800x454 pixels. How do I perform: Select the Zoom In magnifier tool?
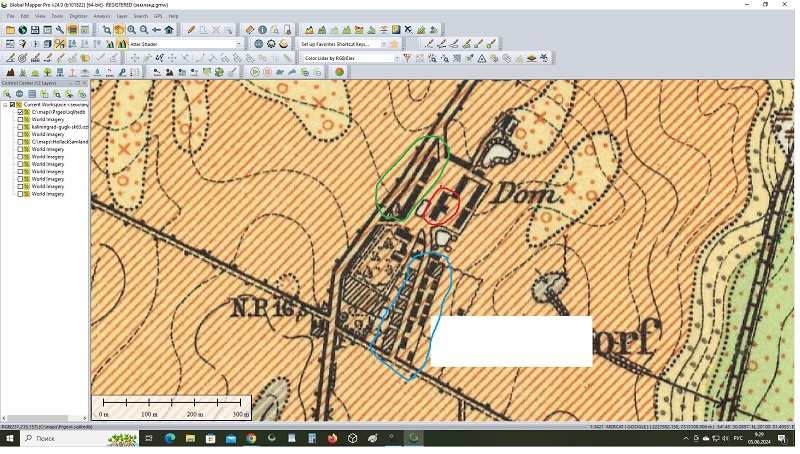tap(131, 30)
